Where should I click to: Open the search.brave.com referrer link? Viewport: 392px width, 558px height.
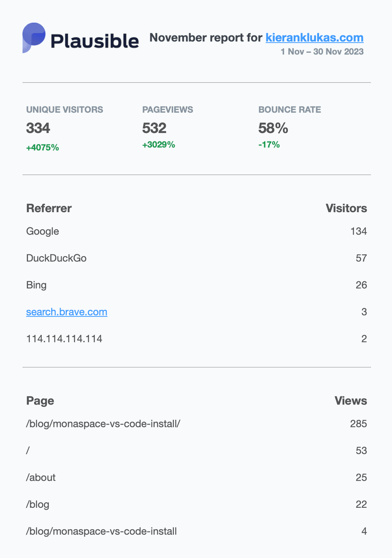67,312
